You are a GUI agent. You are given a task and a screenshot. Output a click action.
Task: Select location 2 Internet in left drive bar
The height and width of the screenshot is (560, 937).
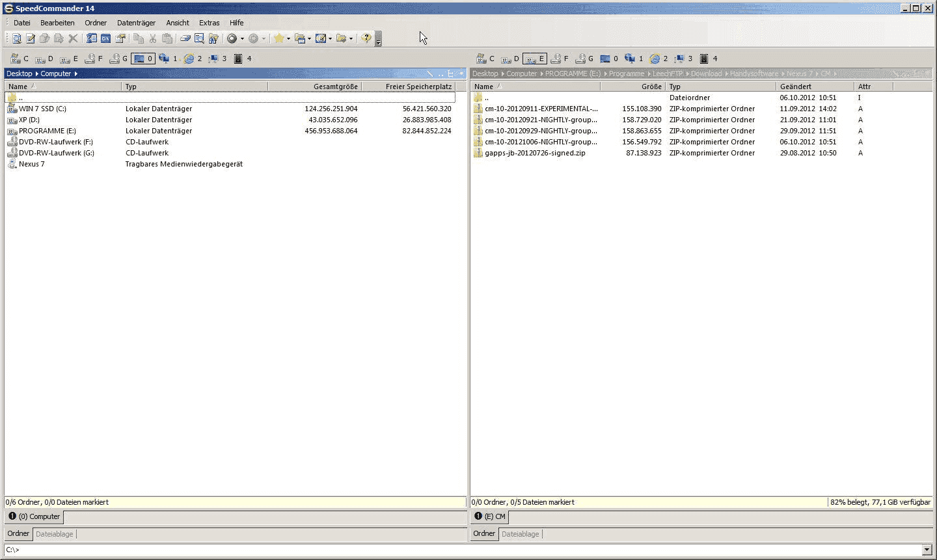coord(193,59)
